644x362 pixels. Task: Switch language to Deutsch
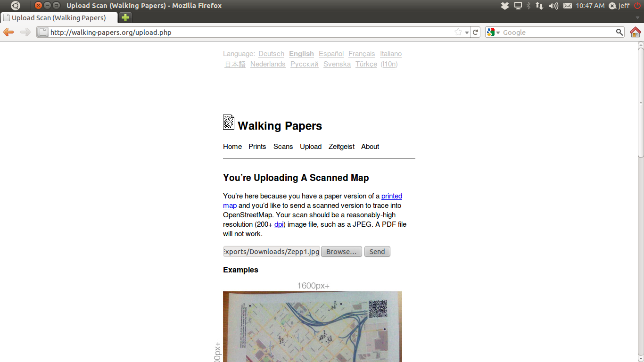(x=271, y=54)
